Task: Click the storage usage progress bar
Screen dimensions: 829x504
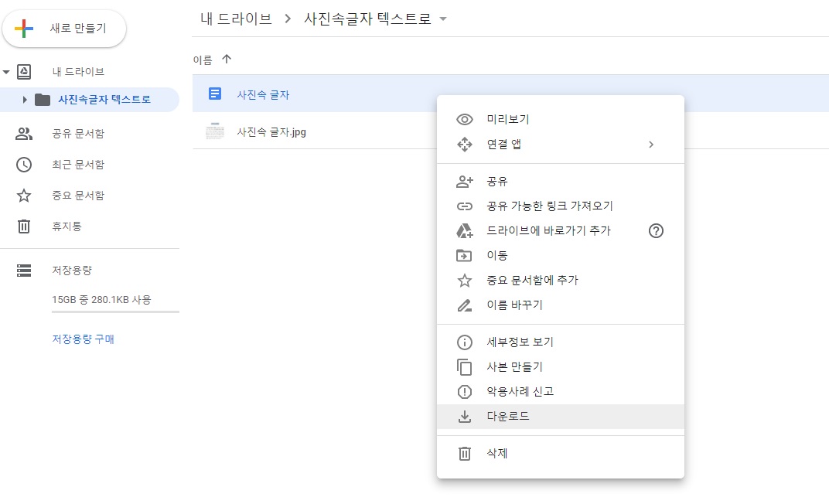Action: click(x=114, y=311)
